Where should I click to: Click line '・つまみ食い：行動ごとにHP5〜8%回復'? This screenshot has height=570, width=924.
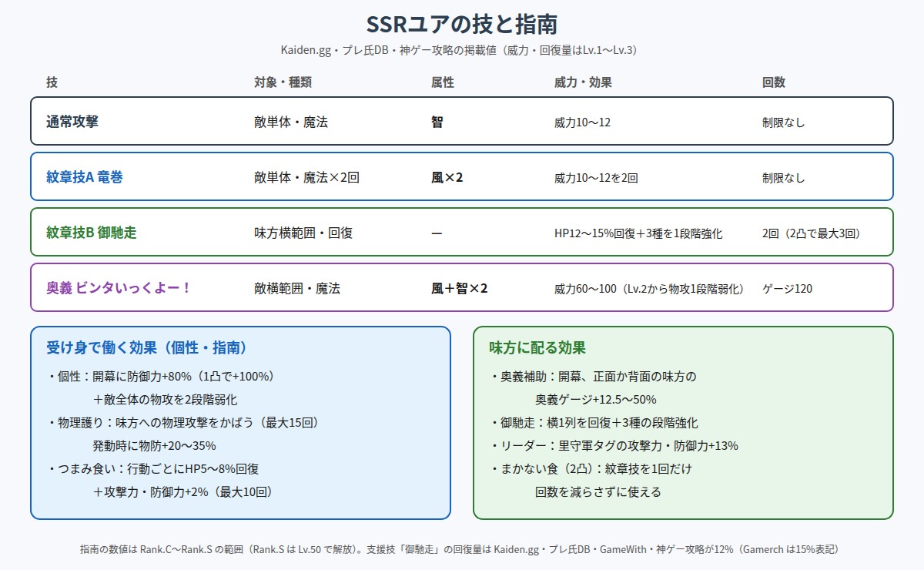click(x=152, y=468)
